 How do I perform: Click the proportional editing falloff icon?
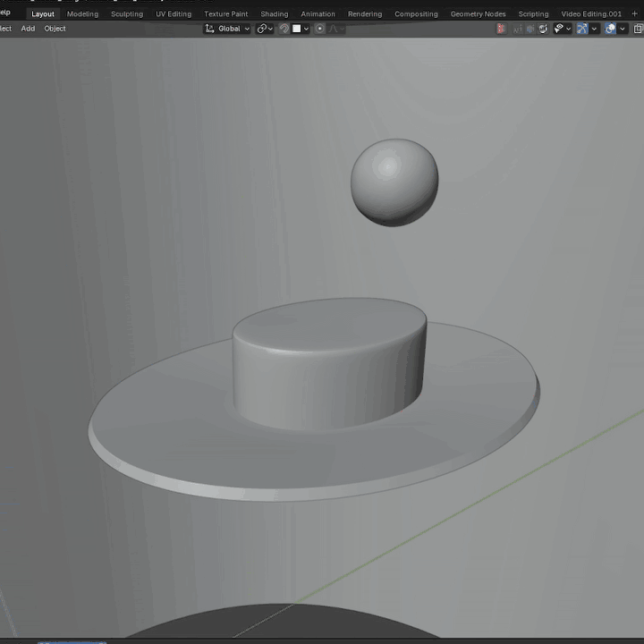tap(335, 29)
